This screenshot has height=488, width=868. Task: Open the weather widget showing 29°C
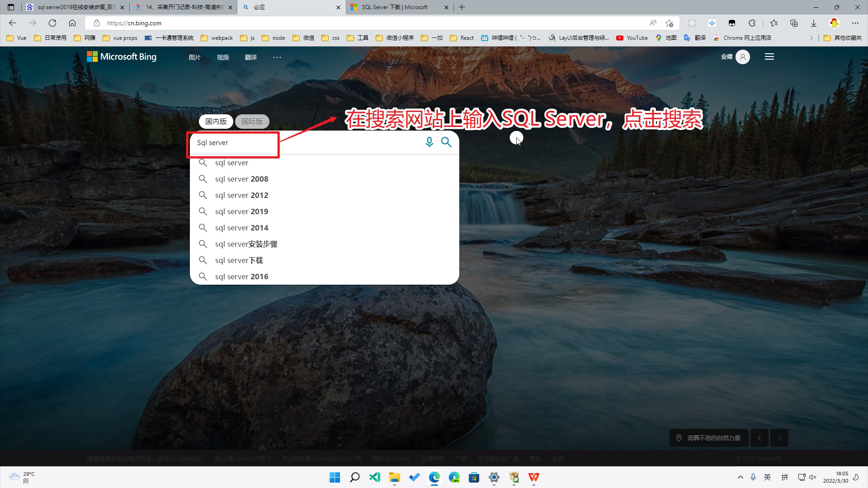(22, 477)
